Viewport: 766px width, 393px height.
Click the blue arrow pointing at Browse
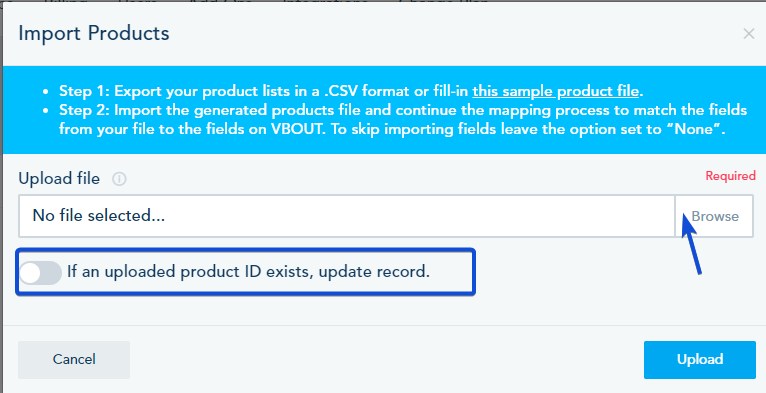(692, 243)
